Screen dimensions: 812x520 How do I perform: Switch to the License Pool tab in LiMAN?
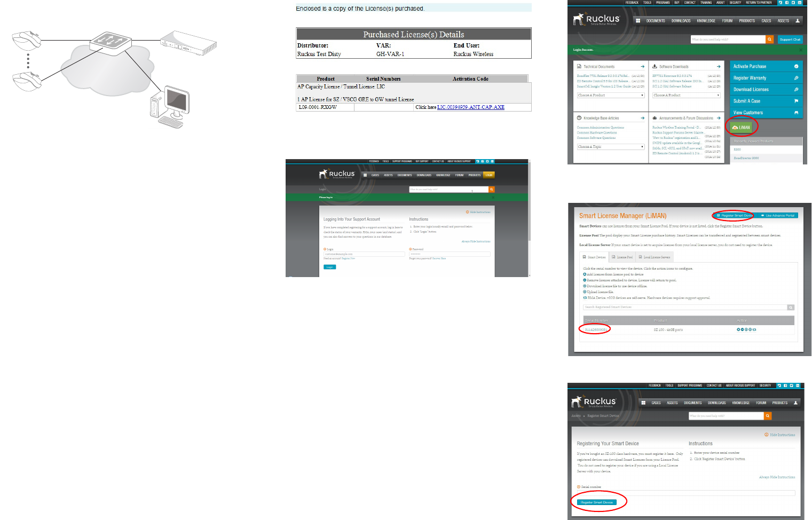tap(622, 257)
